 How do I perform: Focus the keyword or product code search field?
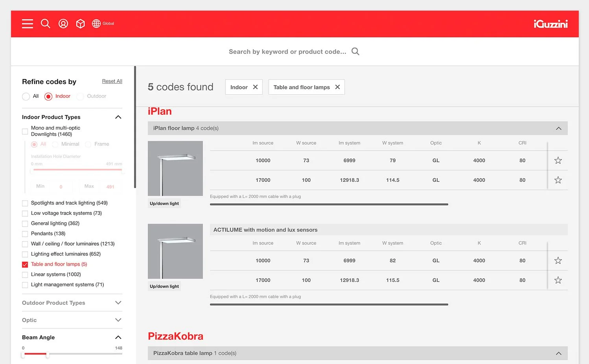(287, 51)
